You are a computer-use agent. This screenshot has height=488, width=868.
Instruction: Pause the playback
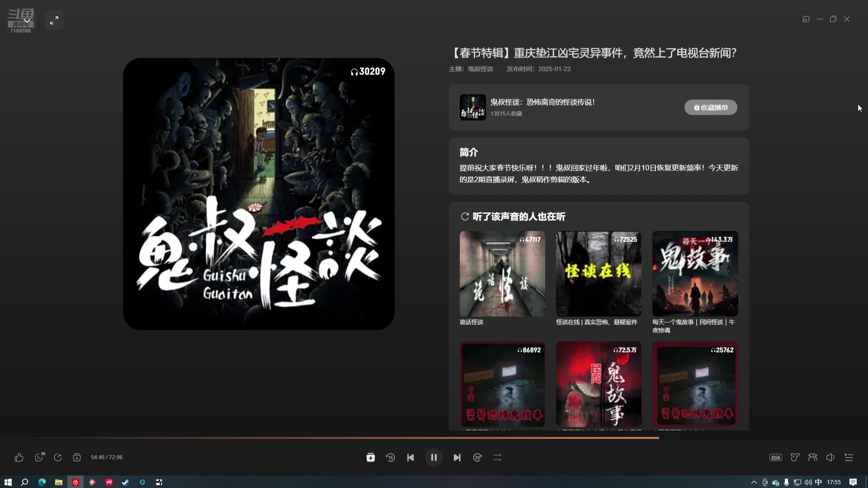click(x=434, y=458)
